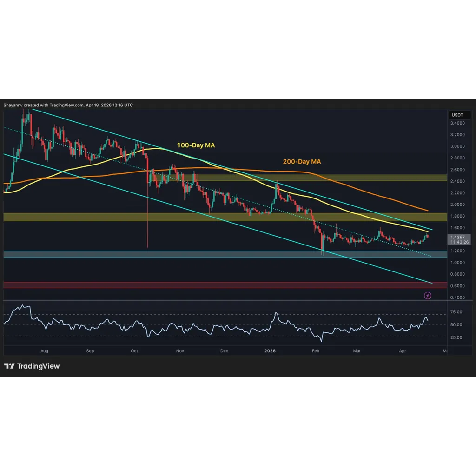Click the 2.6000 price axis label

click(457, 169)
